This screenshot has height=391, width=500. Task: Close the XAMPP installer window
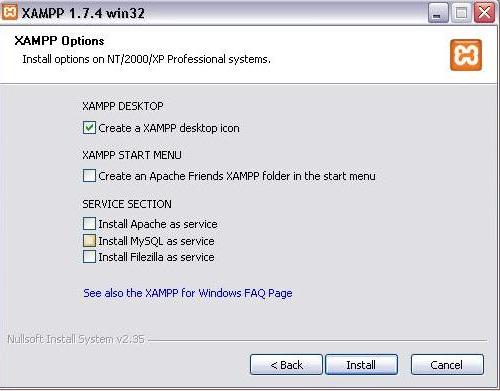(x=485, y=13)
